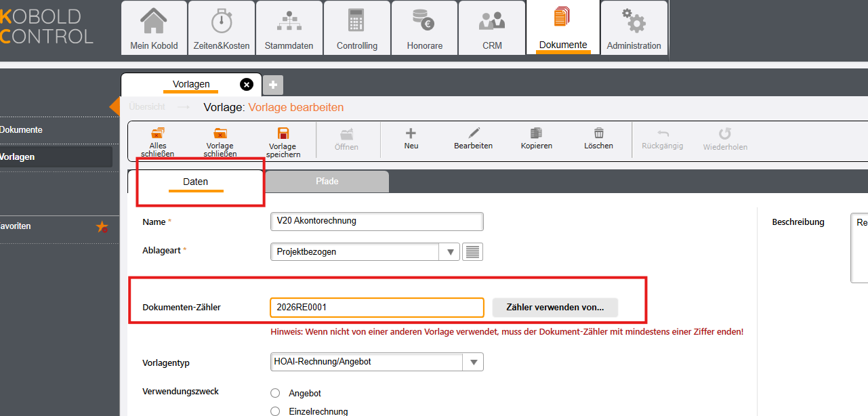The height and width of the screenshot is (416, 868).
Task: Close the Vorlagen tab
Action: pyautogui.click(x=247, y=85)
